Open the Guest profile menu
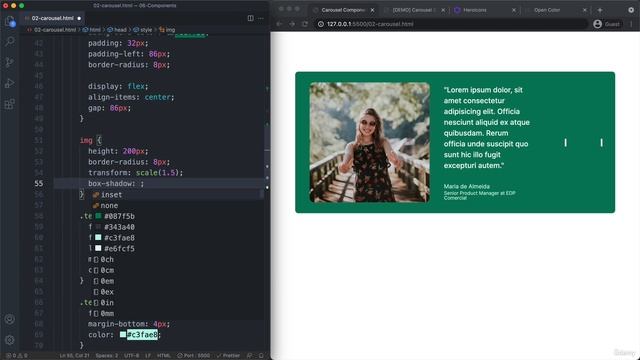 (607, 24)
